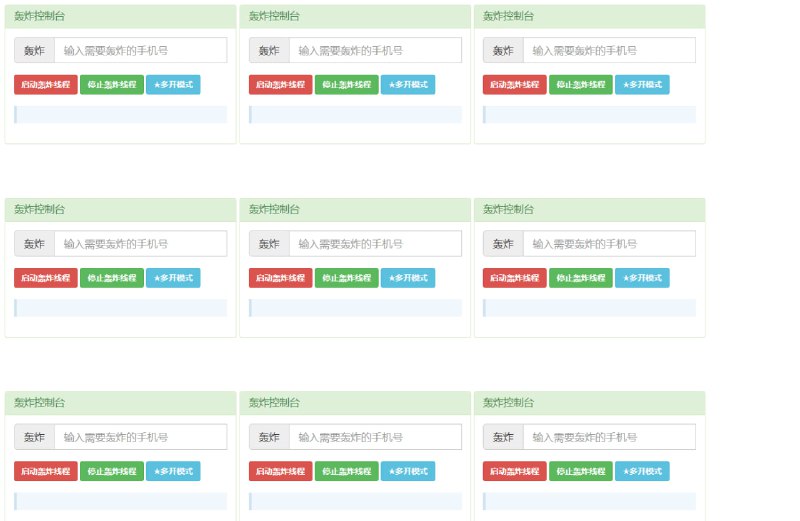Click the phone input in bottom-middle panel
The image size is (800, 521).
(375, 437)
